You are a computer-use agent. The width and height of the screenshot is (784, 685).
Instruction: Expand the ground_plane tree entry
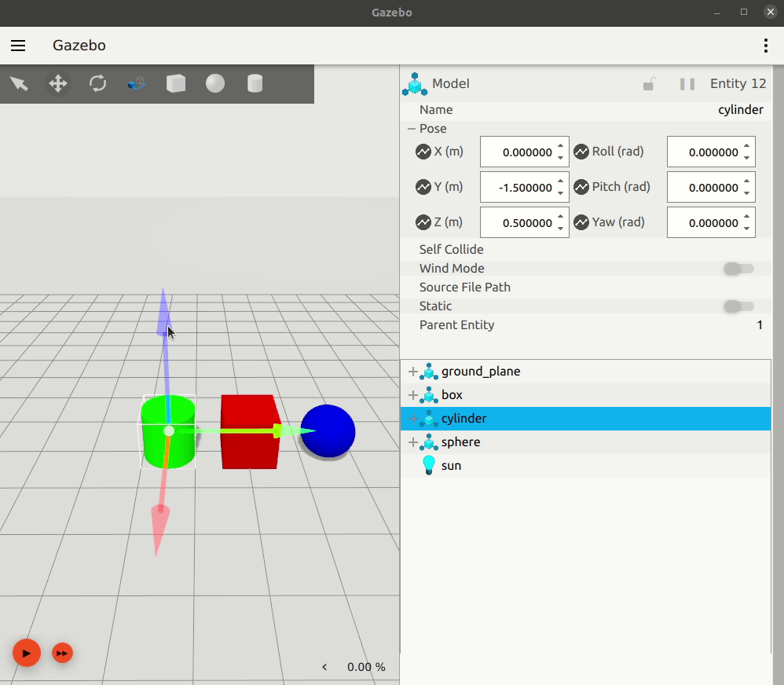412,372
